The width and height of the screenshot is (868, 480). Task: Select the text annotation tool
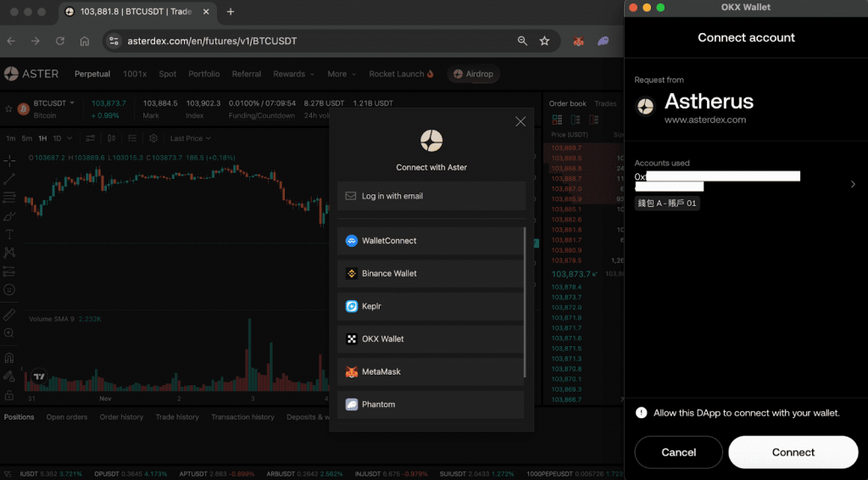9,234
